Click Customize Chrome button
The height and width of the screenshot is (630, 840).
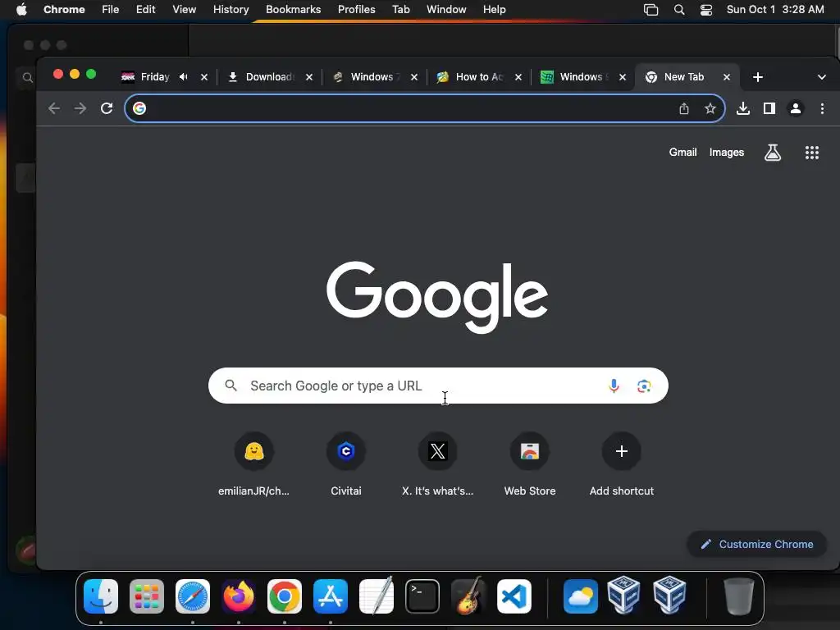pyautogui.click(x=757, y=545)
